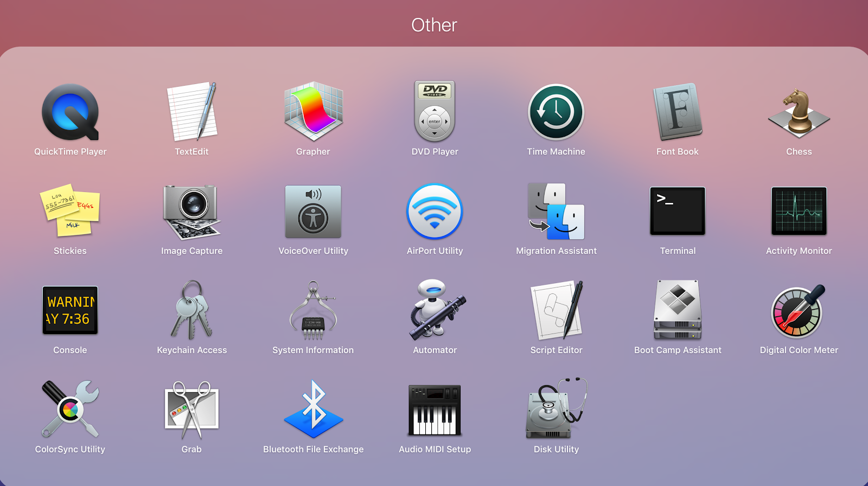Launch the Grab screenshot app
868x486 pixels.
pos(192,410)
